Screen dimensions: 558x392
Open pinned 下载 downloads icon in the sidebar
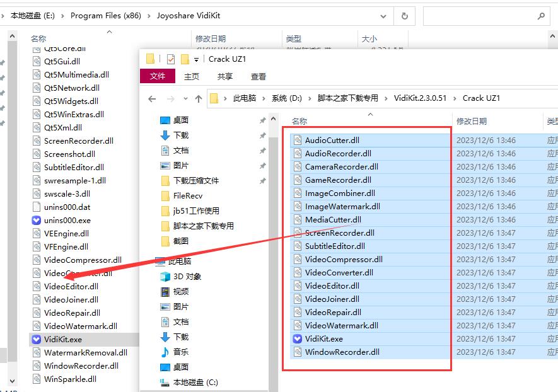(x=165, y=135)
